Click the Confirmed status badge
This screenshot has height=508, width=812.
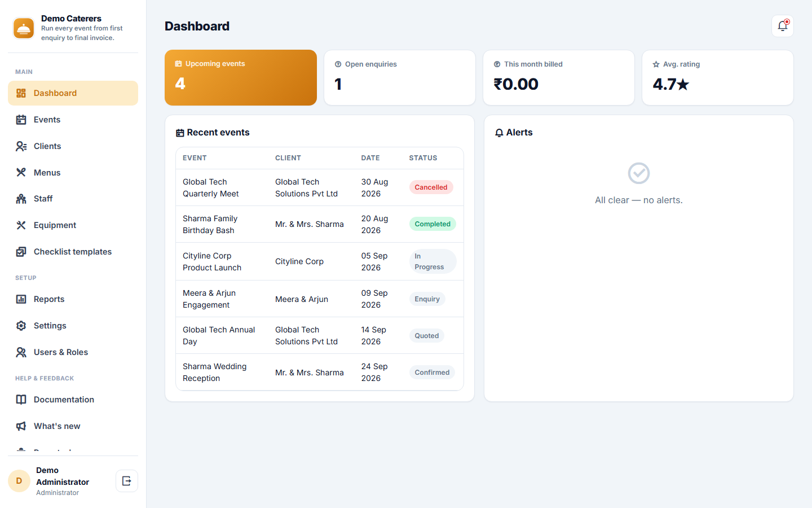coord(432,373)
